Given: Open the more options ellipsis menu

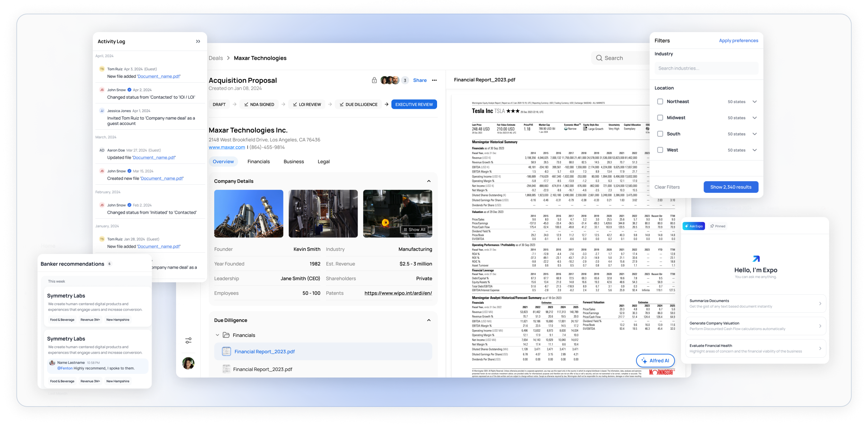Looking at the screenshot, I should 434,80.
